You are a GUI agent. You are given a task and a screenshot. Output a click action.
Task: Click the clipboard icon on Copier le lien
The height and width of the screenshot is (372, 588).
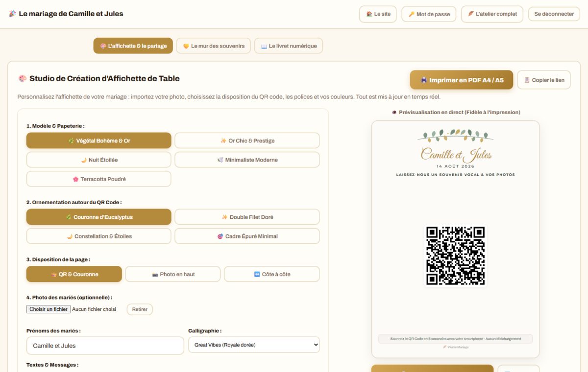click(x=527, y=80)
